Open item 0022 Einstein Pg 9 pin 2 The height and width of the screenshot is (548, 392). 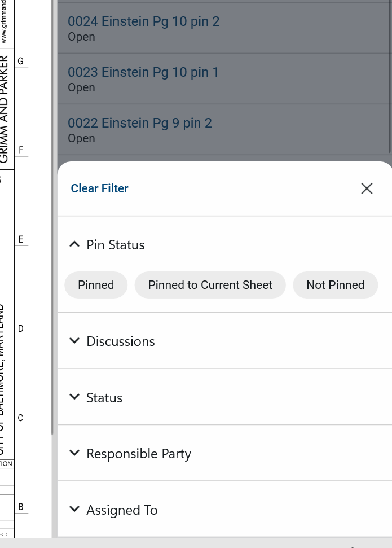pos(140,123)
